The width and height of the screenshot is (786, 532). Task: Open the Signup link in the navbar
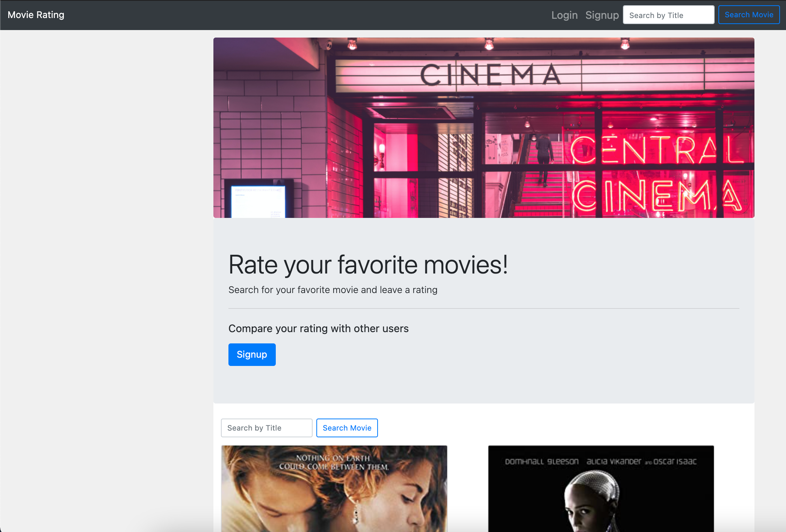(602, 15)
